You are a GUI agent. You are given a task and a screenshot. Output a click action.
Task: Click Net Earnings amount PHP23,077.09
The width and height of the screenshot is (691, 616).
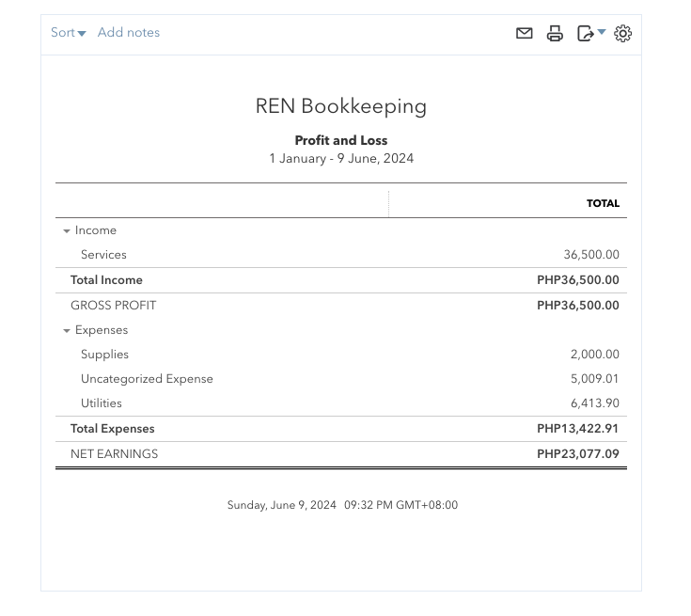(x=578, y=454)
